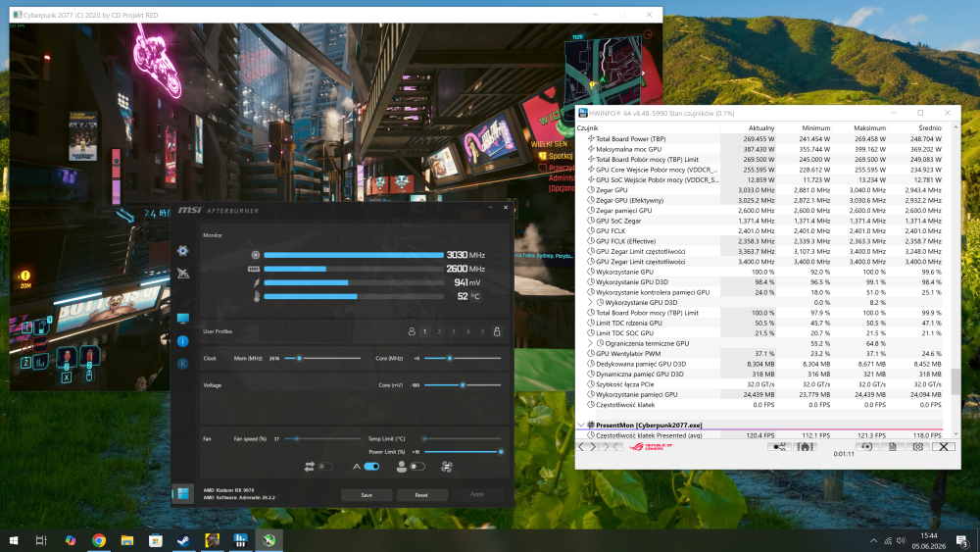Select user profile slot 3
Viewport: 980px width, 552px height.
click(x=454, y=332)
